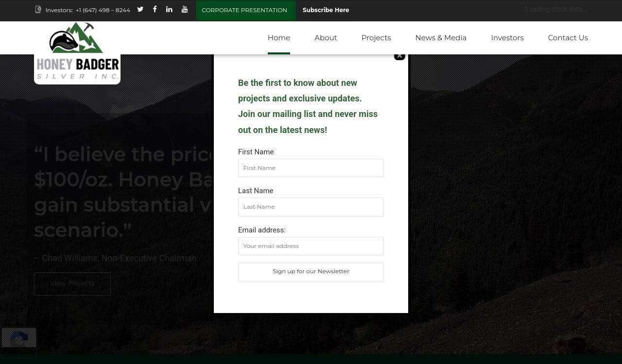Go to the Home menu item
Image resolution: width=622 pixels, height=364 pixels.
tap(279, 38)
